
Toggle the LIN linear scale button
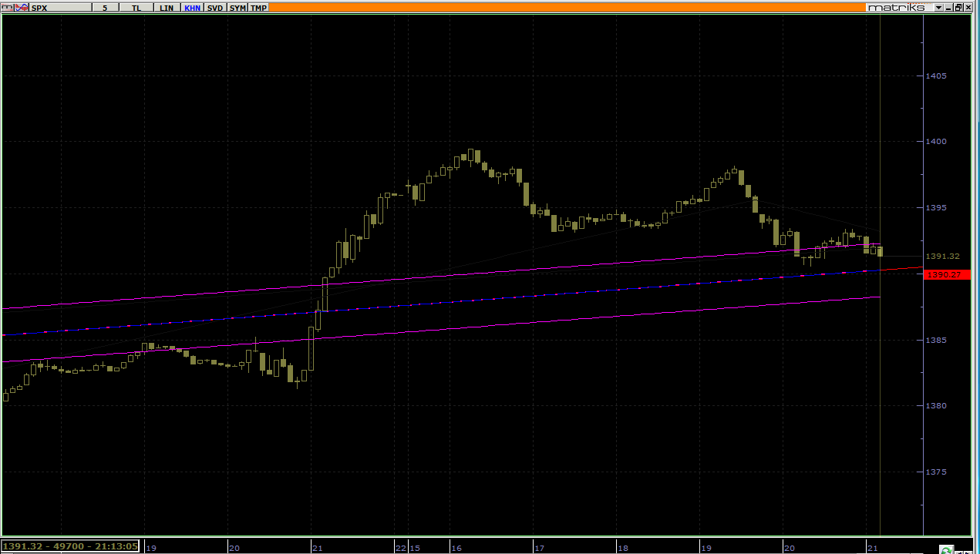[167, 7]
